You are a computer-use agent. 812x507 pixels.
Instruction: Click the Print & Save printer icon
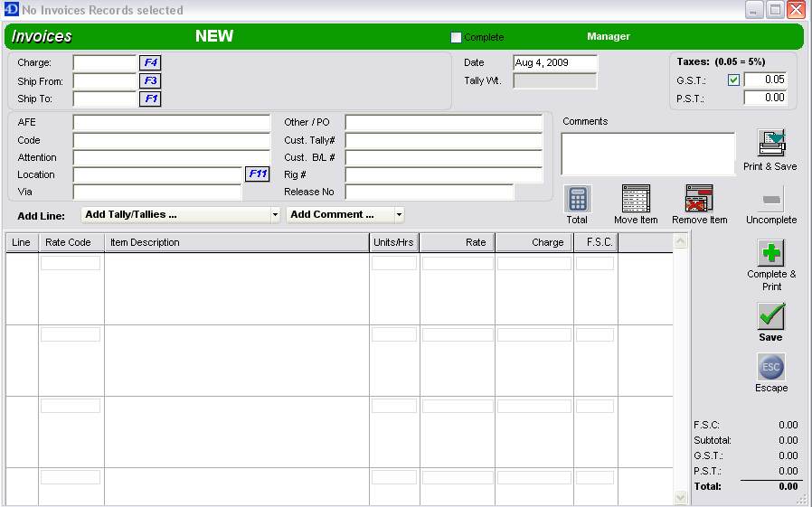click(x=770, y=144)
